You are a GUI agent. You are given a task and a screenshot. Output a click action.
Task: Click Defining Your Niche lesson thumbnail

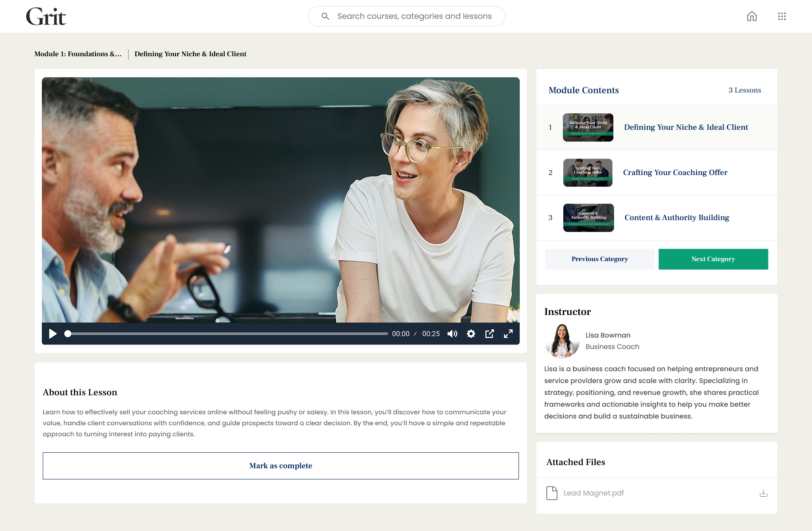pyautogui.click(x=588, y=127)
